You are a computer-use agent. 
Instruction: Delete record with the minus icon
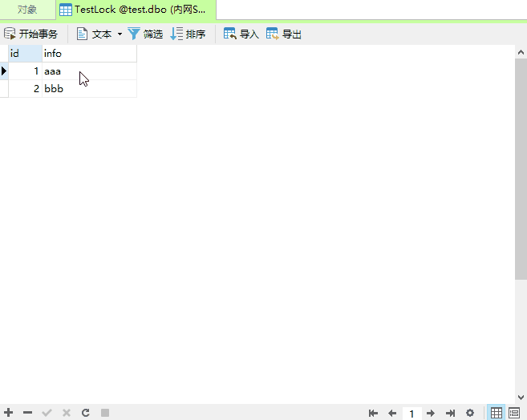pyautogui.click(x=27, y=413)
